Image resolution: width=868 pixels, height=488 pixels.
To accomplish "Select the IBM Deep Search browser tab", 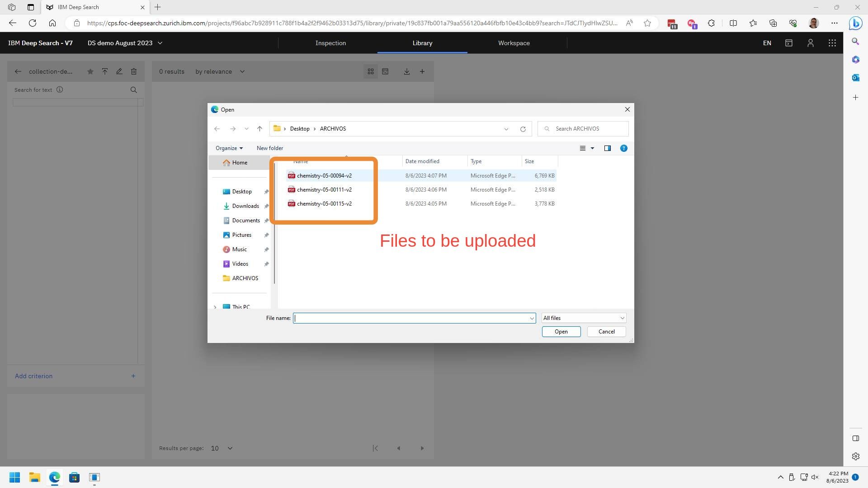I will pos(95,7).
